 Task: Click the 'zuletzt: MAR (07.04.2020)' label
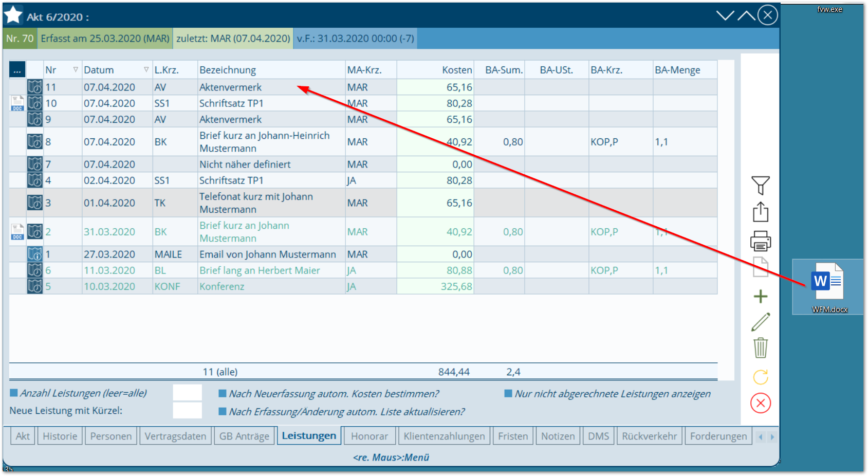[233, 39]
